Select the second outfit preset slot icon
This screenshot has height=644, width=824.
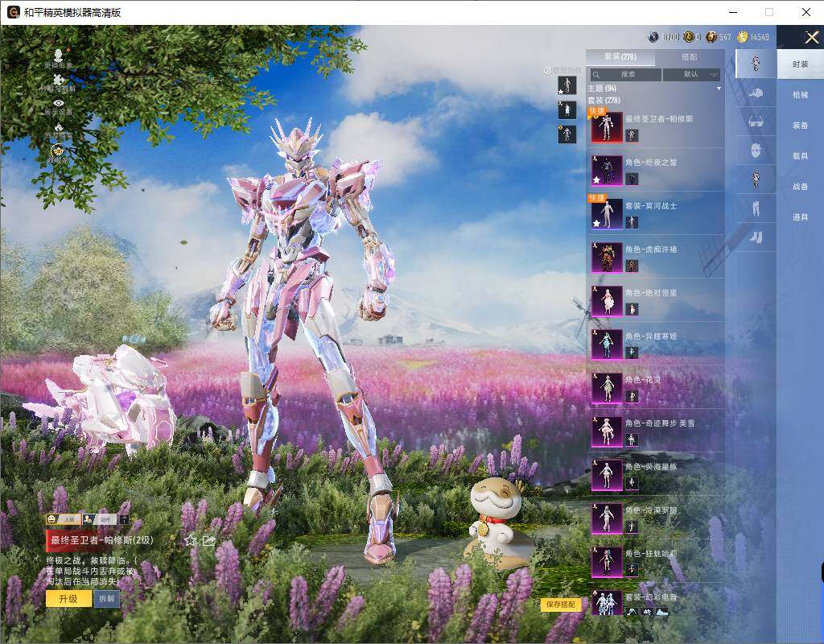[567, 109]
